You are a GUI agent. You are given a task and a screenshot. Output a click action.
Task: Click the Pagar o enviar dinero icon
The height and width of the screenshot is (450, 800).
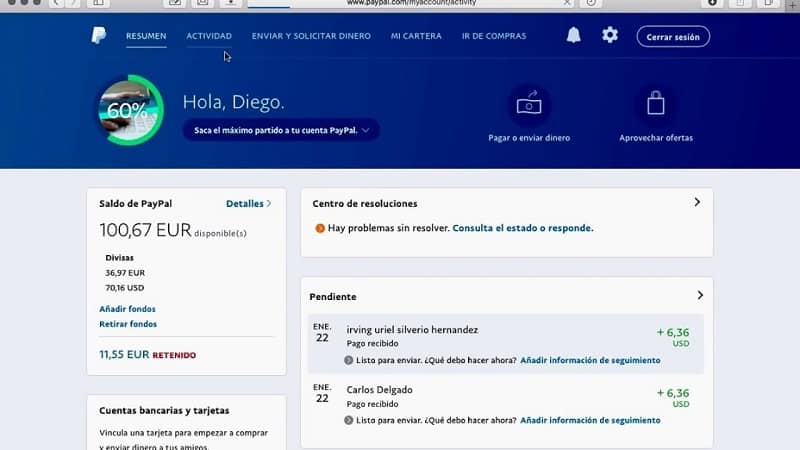pos(529,104)
